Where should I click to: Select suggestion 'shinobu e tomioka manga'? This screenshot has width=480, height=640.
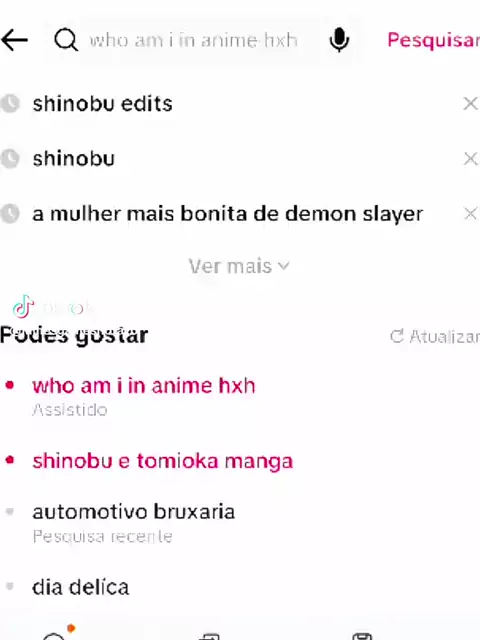[162, 461]
